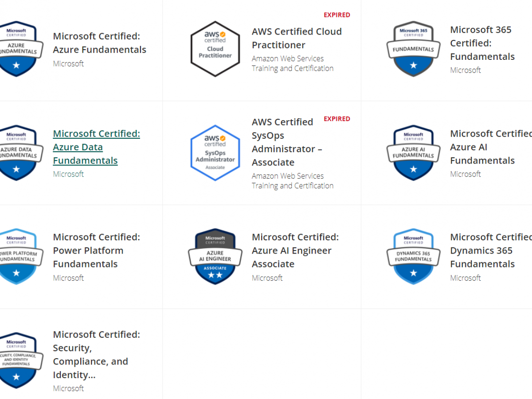Image resolution: width=532 pixels, height=399 pixels.
Task: Click the EXPIRED label on Cloud Practitioner
Action: coord(336,15)
